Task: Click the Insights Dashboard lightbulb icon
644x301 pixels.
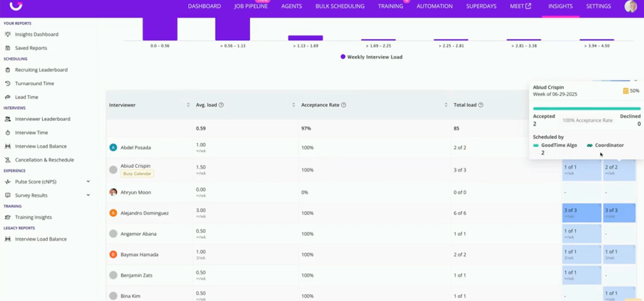Action: (x=8, y=35)
